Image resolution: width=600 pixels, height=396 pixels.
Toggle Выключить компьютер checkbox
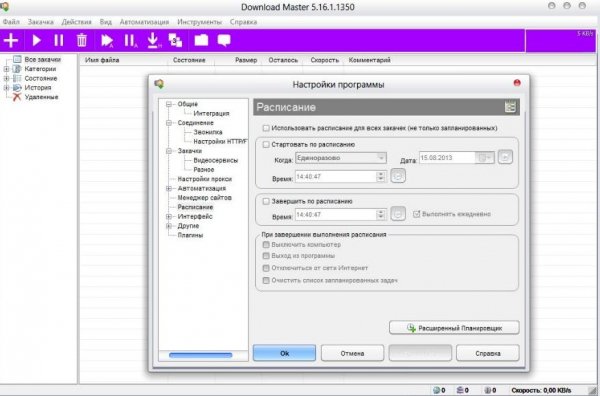[x=266, y=244]
